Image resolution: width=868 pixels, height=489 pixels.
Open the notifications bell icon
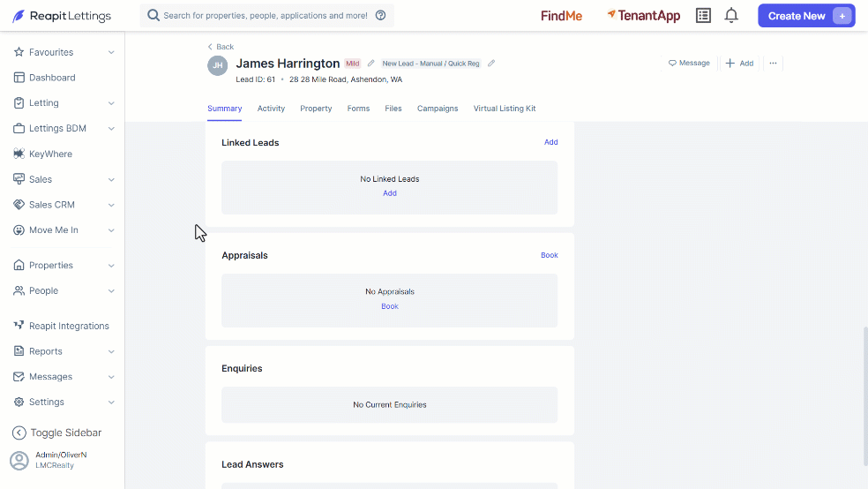pos(731,16)
